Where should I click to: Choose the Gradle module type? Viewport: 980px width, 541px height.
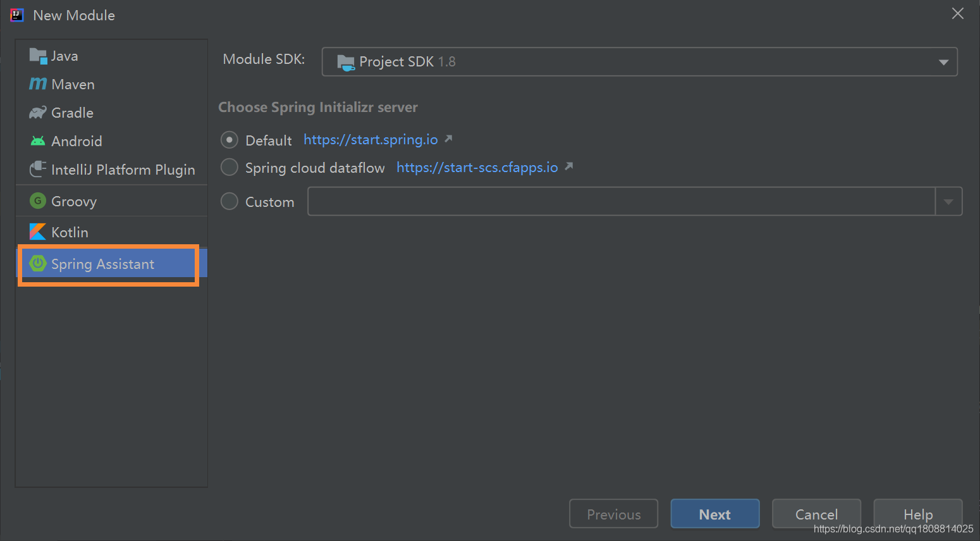click(x=70, y=113)
